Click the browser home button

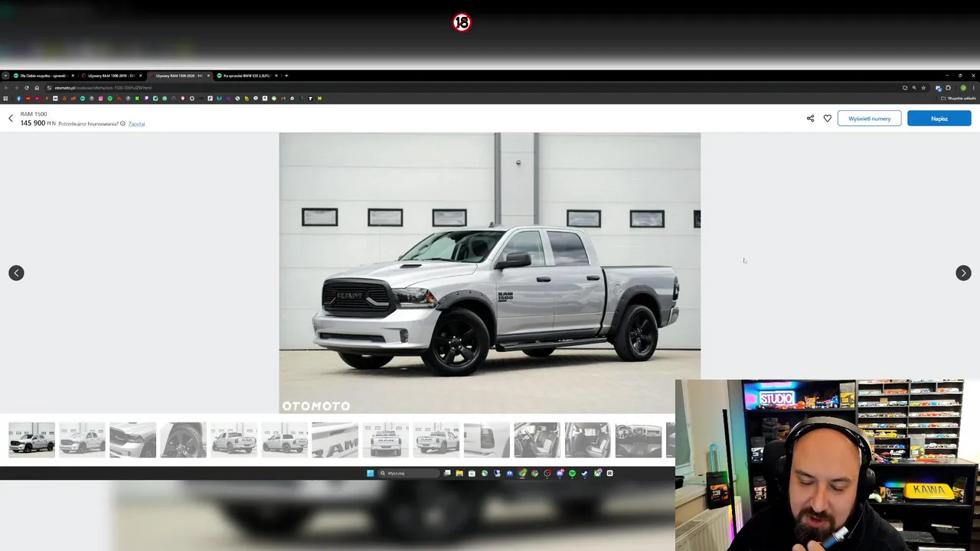37,87
